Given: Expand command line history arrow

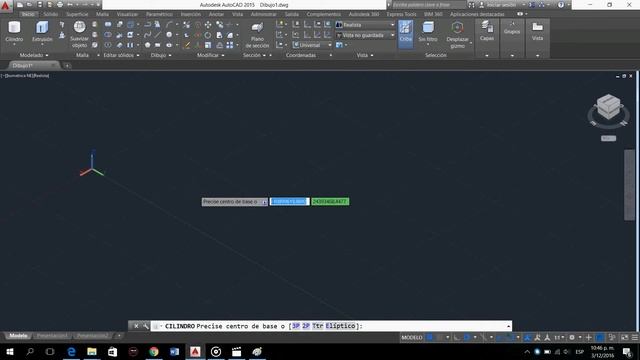Looking at the screenshot, I should [508, 326].
